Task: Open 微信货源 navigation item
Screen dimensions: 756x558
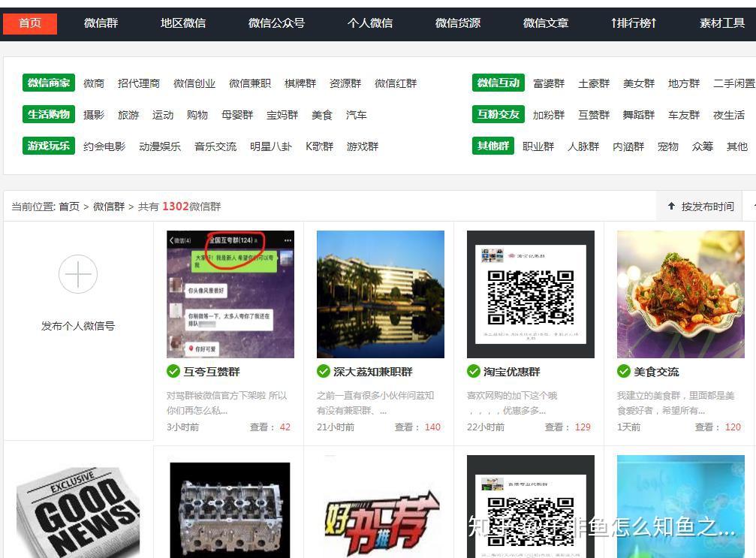Action: [457, 23]
